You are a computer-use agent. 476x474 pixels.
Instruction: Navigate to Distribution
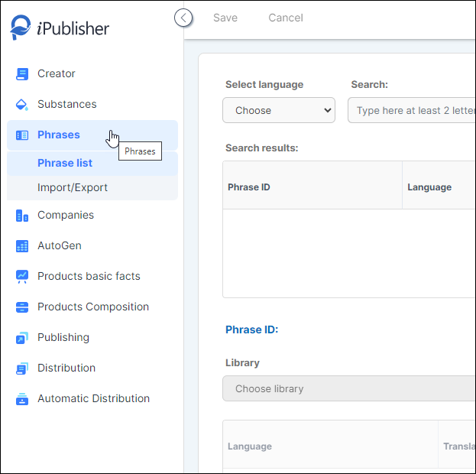[92, 368]
